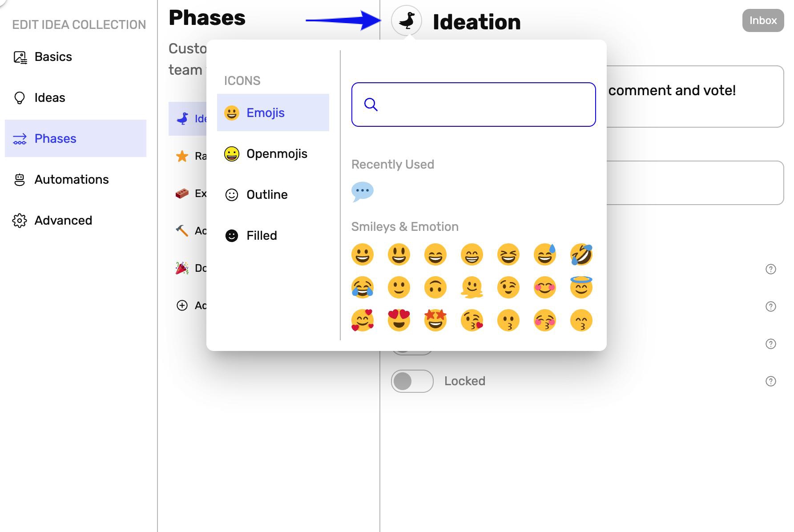Viewport: 794px width, 532px height.
Task: Select the hammer phase icon
Action: pyautogui.click(x=182, y=231)
